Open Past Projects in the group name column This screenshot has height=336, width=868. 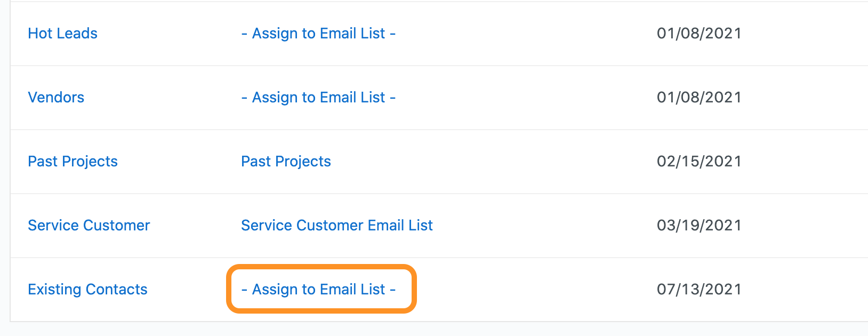(73, 161)
